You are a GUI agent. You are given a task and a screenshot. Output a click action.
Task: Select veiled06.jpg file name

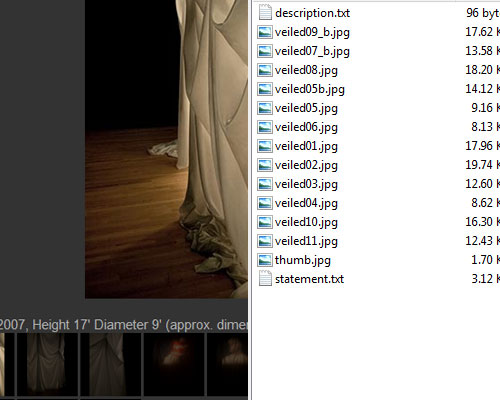[x=306, y=127]
